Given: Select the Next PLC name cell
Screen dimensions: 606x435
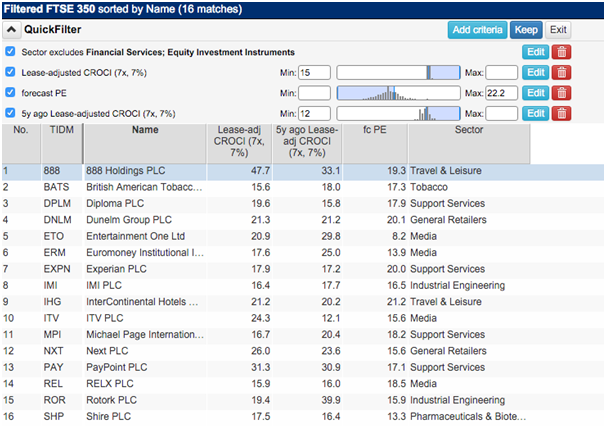Looking at the screenshot, I should click(x=107, y=351).
